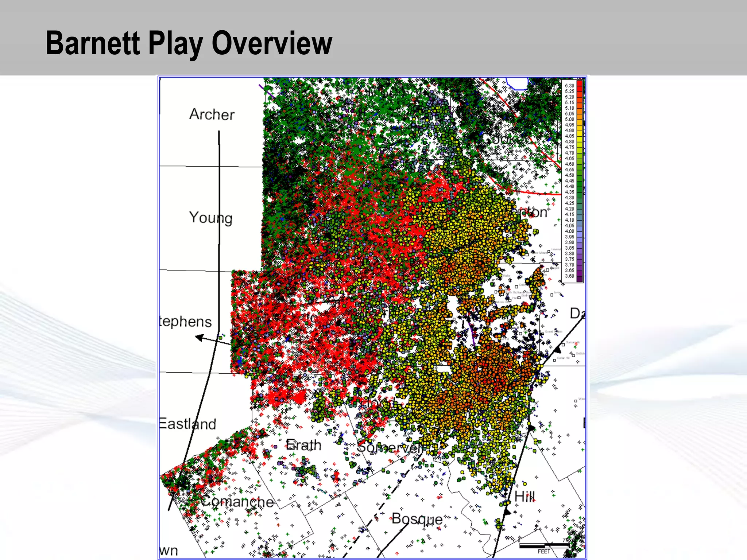Viewport: 747px width, 560px height.
Task: Click the black scale bar above FEET
Action: 544,546
